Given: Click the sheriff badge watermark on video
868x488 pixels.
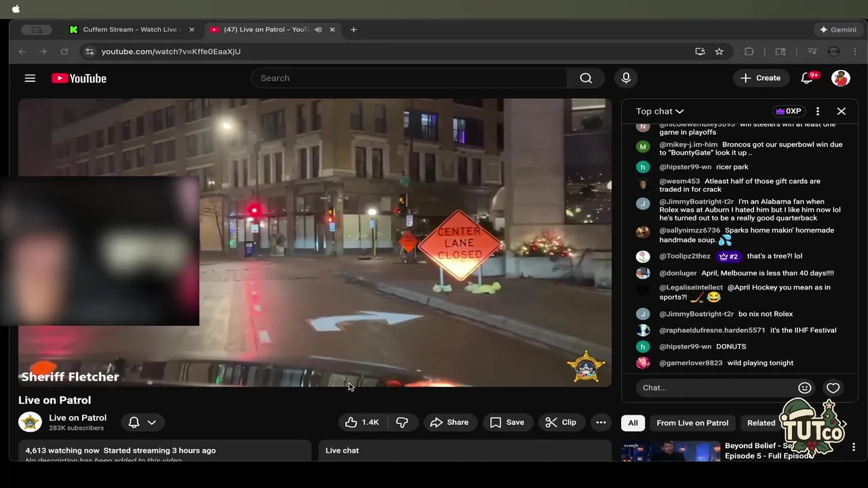Looking at the screenshot, I should (585, 367).
